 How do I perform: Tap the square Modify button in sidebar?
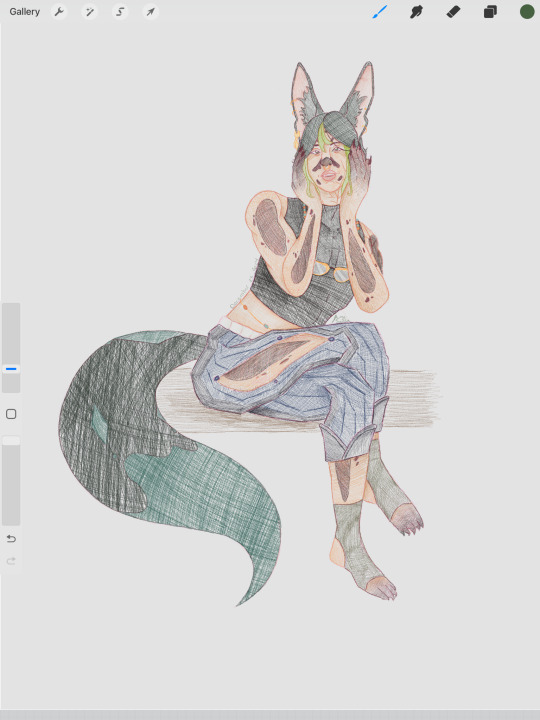click(11, 414)
